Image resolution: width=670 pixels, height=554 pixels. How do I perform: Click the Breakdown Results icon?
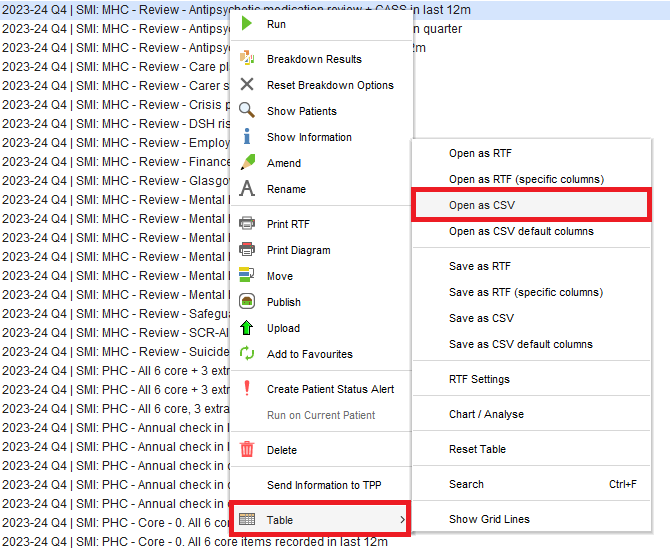point(247,58)
